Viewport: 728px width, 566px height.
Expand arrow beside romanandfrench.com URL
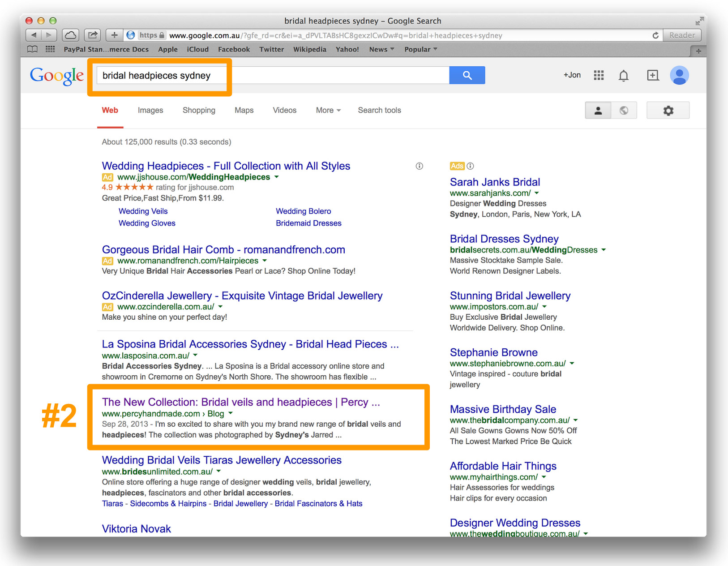pyautogui.click(x=265, y=261)
